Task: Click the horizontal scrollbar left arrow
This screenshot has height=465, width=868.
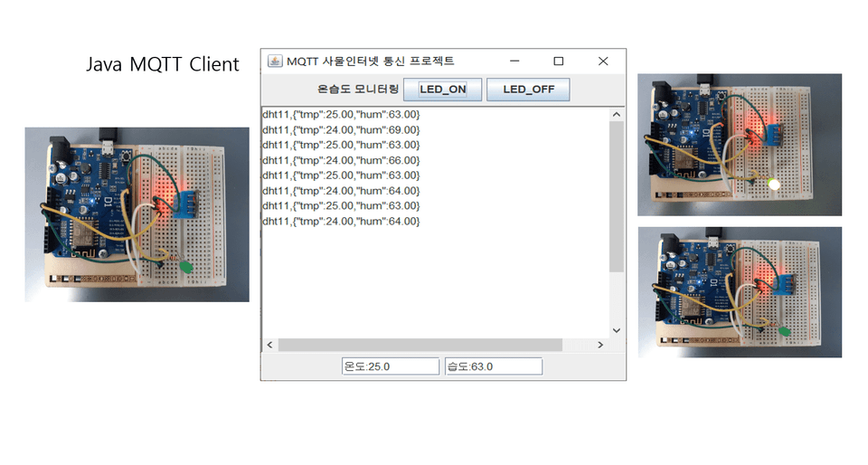Action: (x=269, y=345)
